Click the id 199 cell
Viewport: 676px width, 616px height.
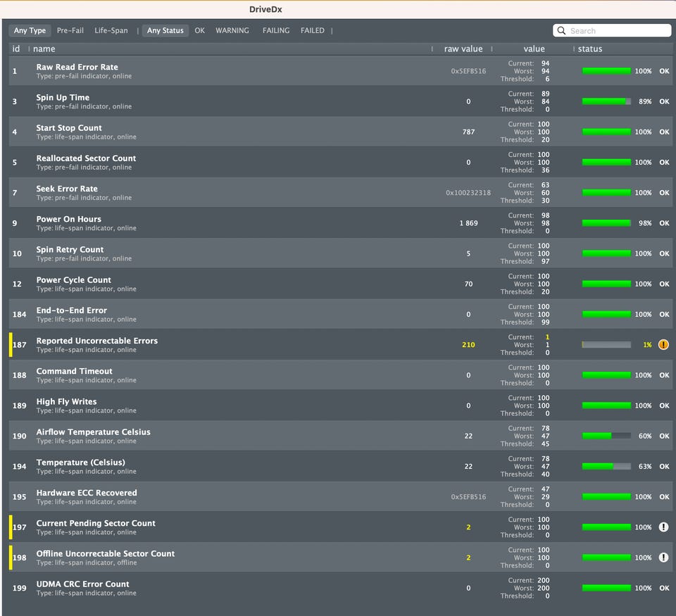pos(20,588)
